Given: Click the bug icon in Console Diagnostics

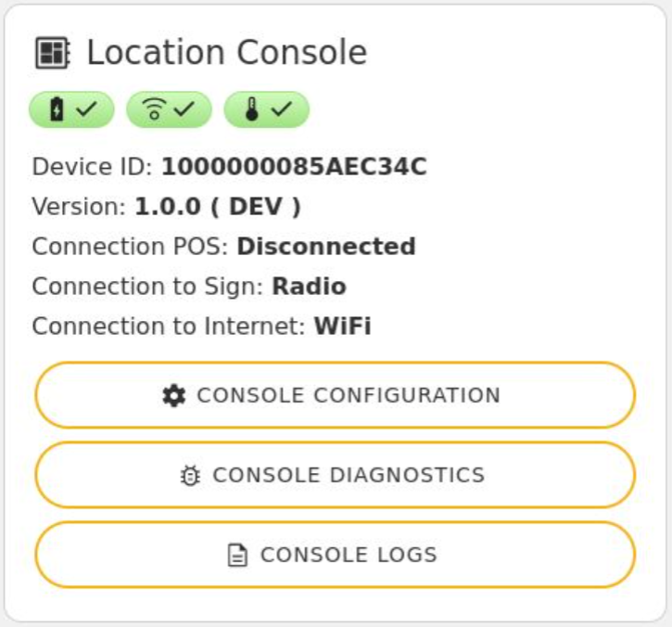Looking at the screenshot, I should pos(189,476).
